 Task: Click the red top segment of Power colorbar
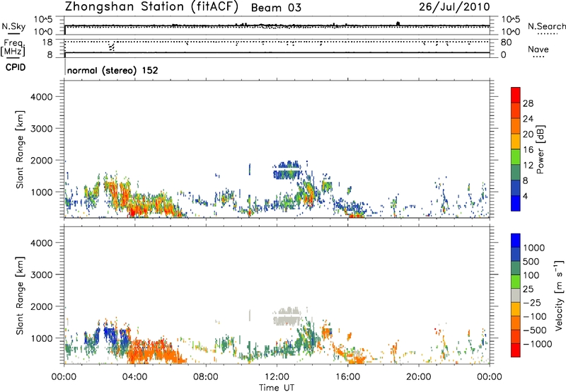[x=516, y=95]
